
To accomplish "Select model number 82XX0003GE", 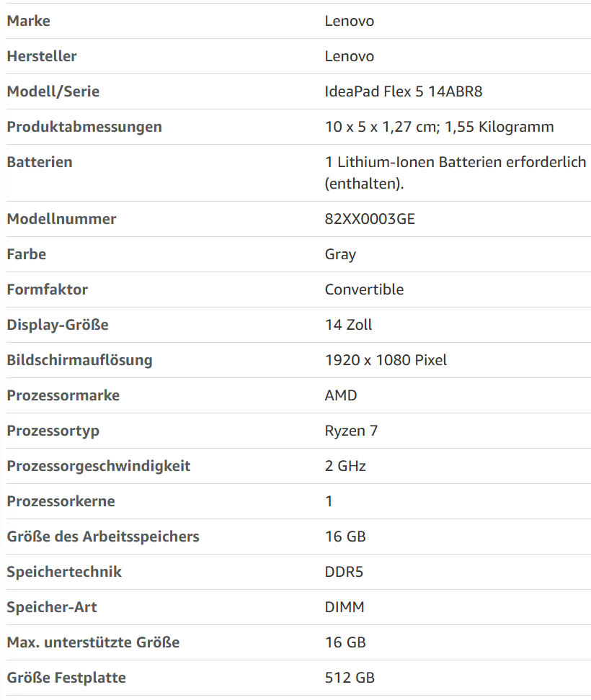I will tap(370, 219).
